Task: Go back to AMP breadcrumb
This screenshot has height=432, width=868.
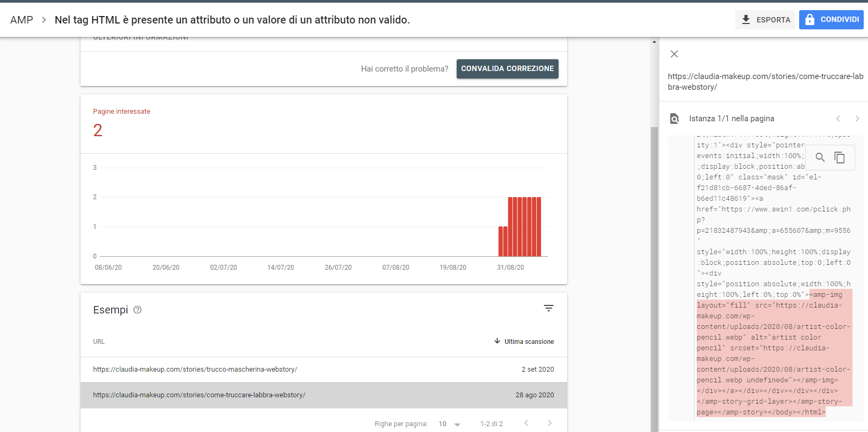Action: (21, 20)
